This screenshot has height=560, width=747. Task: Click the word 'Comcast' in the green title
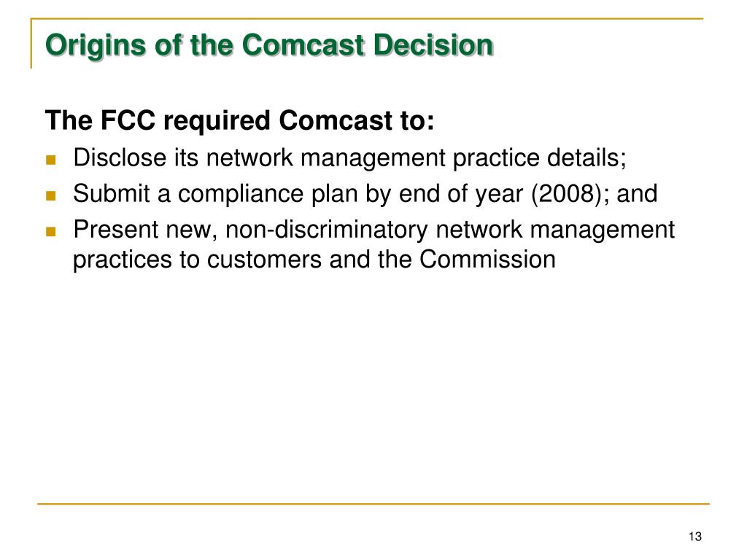(x=303, y=46)
